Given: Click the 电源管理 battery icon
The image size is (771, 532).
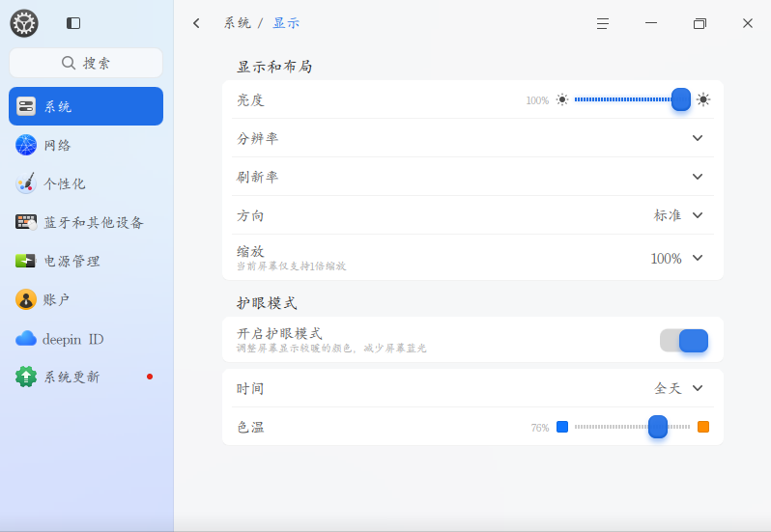Looking at the screenshot, I should point(25,261).
